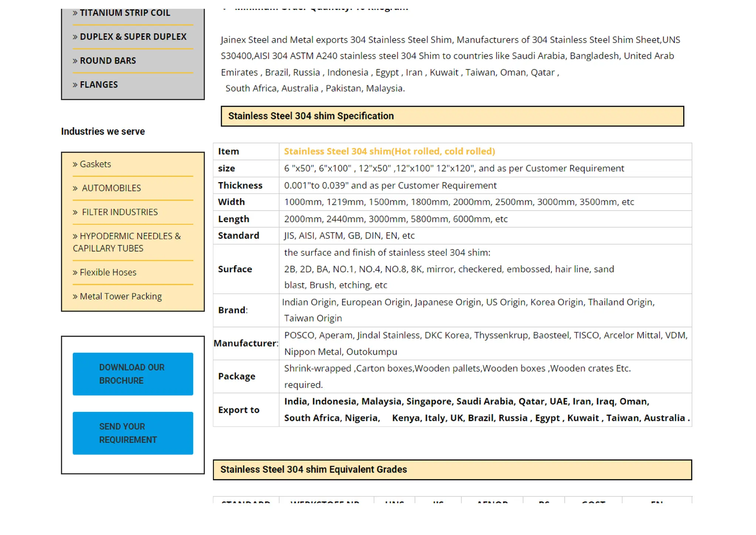Click the Industries we serve heading
Image resolution: width=756 pixels, height=535 pixels.
pyautogui.click(x=103, y=132)
